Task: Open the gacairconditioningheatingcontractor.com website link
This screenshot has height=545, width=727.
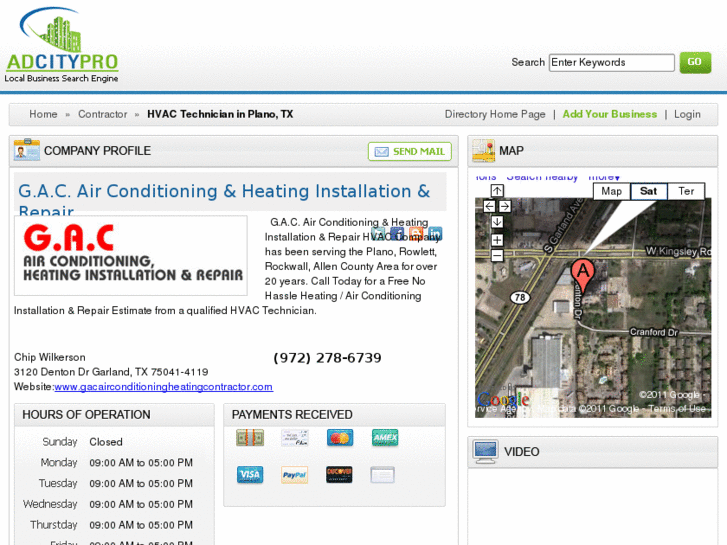Action: click(x=164, y=387)
